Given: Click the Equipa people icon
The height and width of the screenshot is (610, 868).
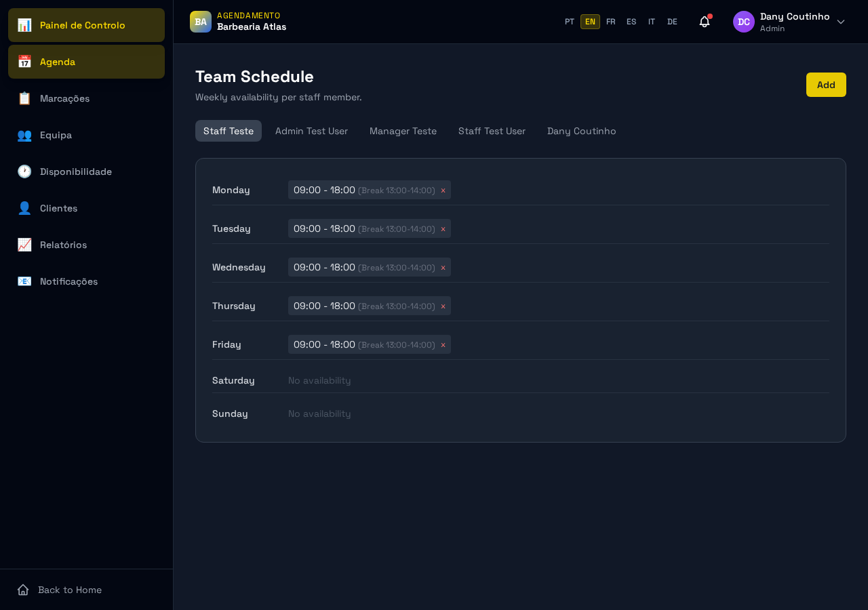Looking at the screenshot, I should [x=24, y=135].
